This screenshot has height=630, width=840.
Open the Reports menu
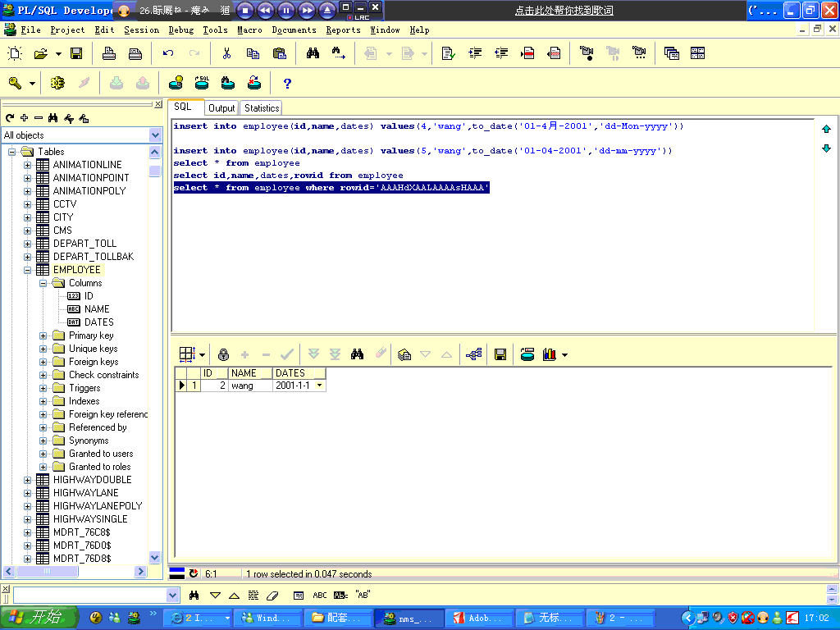pos(343,30)
